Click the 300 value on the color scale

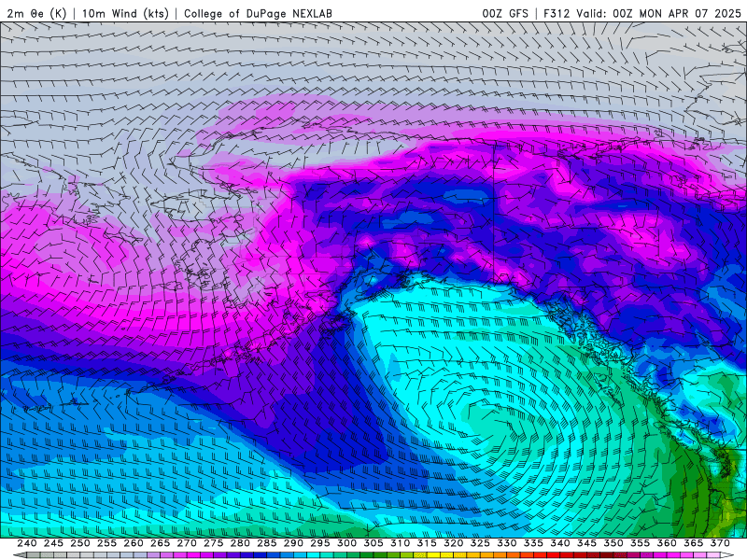pos(346,543)
